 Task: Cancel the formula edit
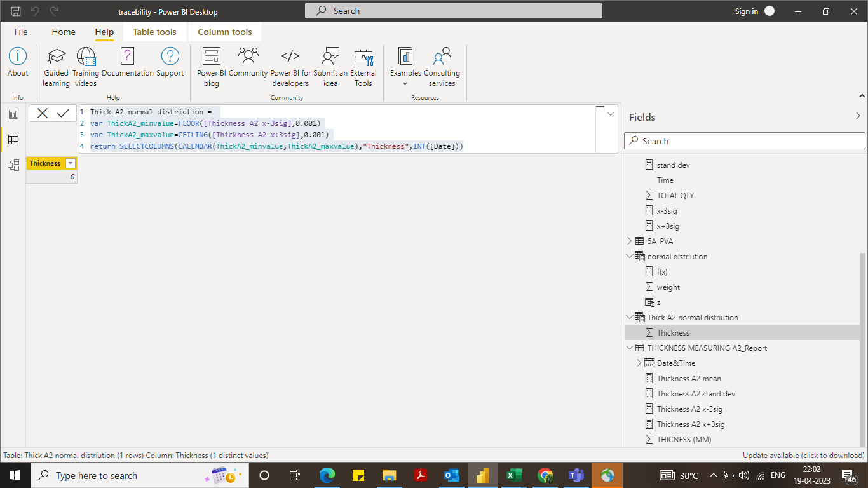43,113
